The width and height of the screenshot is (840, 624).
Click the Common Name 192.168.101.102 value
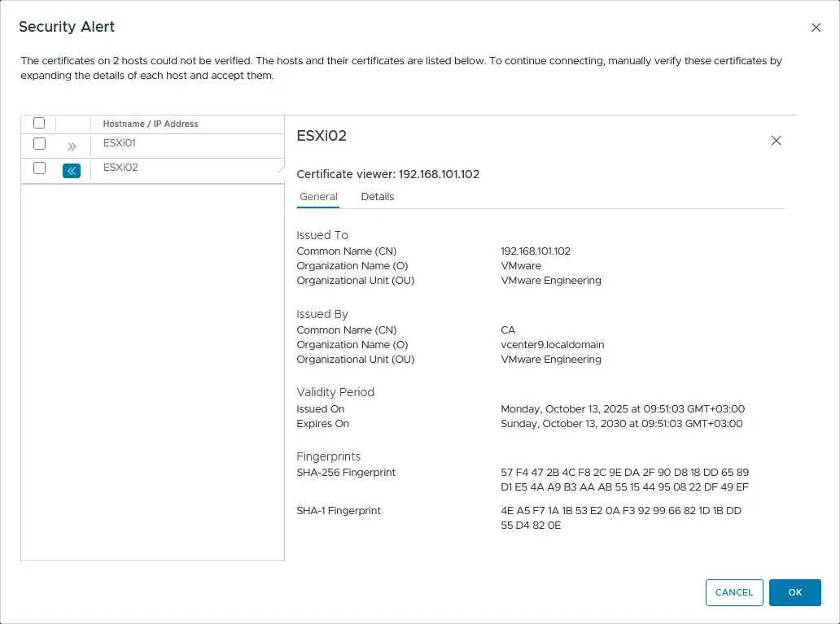pyautogui.click(x=536, y=251)
